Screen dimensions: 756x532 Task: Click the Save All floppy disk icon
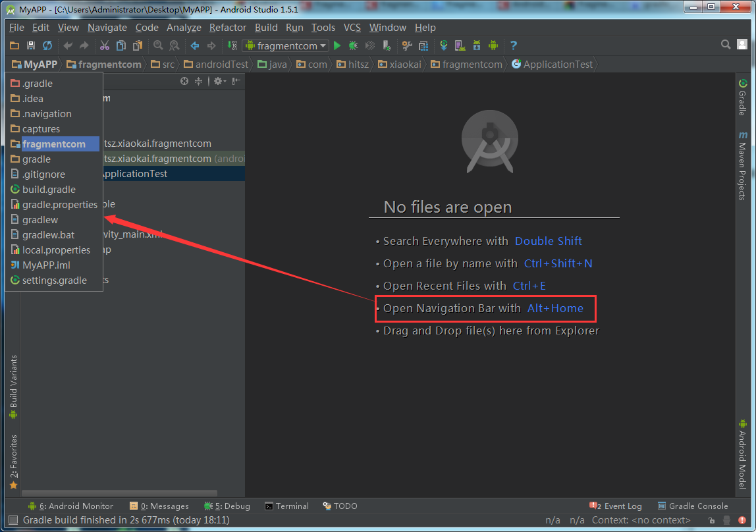click(x=31, y=45)
